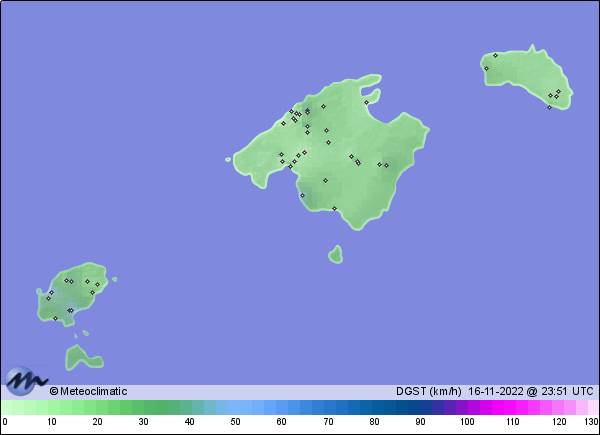Select the southernmost station marker on Ibiza

coord(55,318)
